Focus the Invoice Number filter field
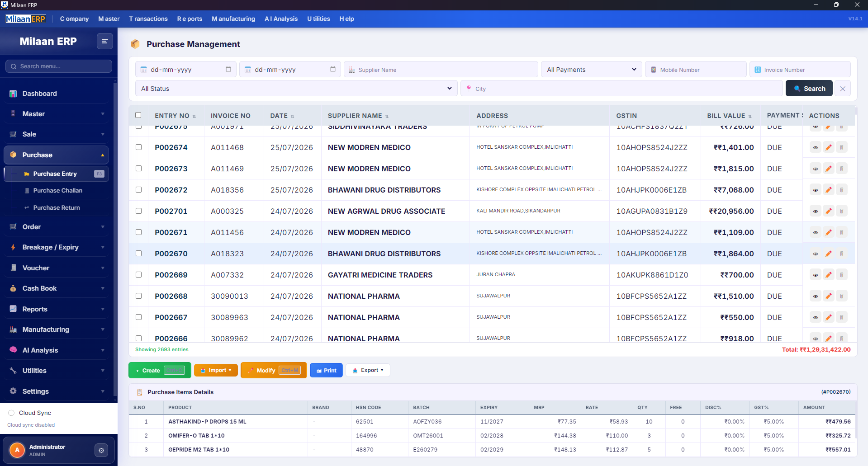Image resolution: width=868 pixels, height=466 pixels. coord(800,70)
